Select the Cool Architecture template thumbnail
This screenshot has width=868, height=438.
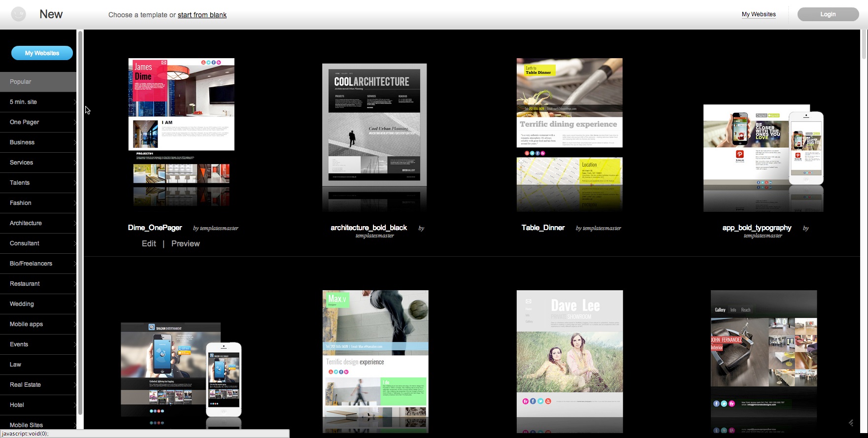click(x=374, y=125)
